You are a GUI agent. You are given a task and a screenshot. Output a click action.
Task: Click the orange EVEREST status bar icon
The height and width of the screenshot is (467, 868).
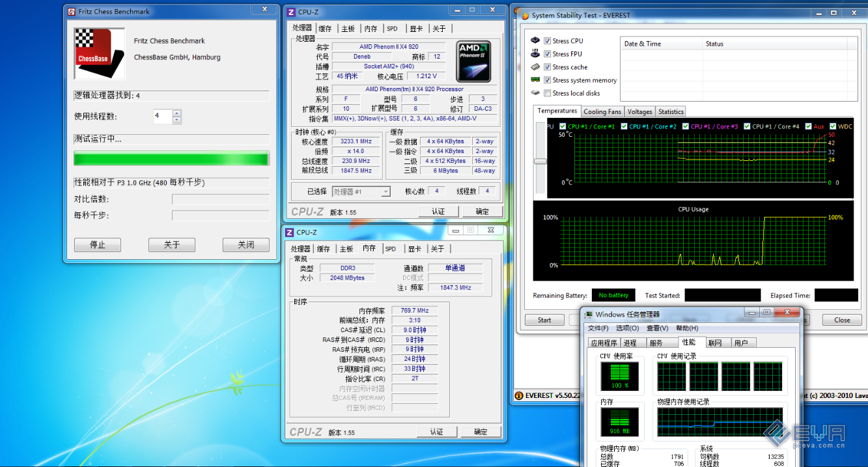519,395
